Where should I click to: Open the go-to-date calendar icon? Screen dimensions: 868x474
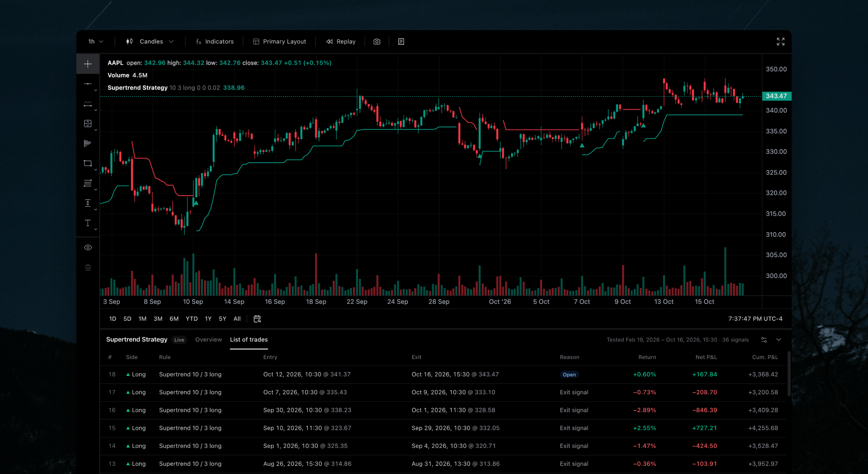pos(257,319)
